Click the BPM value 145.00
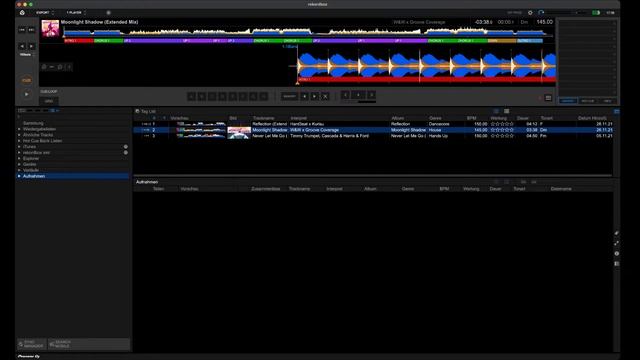Screen dimensions: 640x360 pos(544,22)
